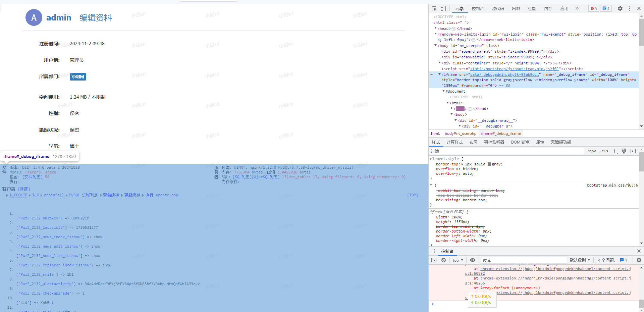Collapse the _debug_iframe node

tap(439, 74)
